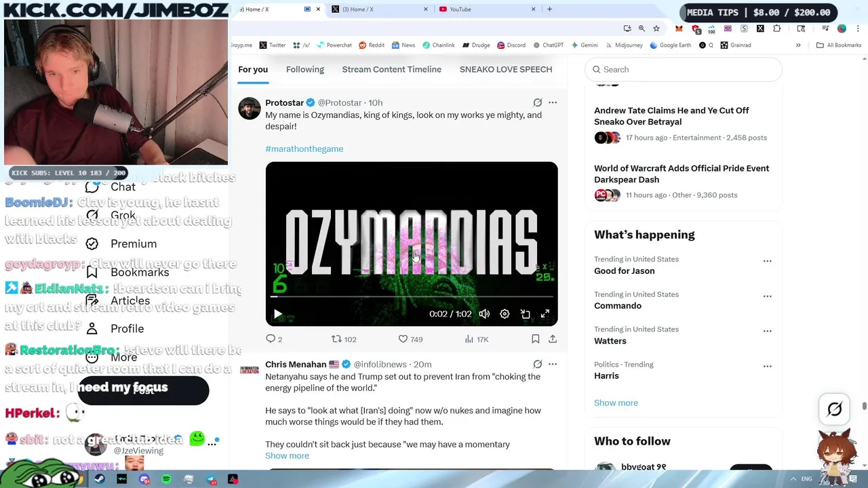
Task: Open the All Bookmarks folder
Action: pos(839,45)
